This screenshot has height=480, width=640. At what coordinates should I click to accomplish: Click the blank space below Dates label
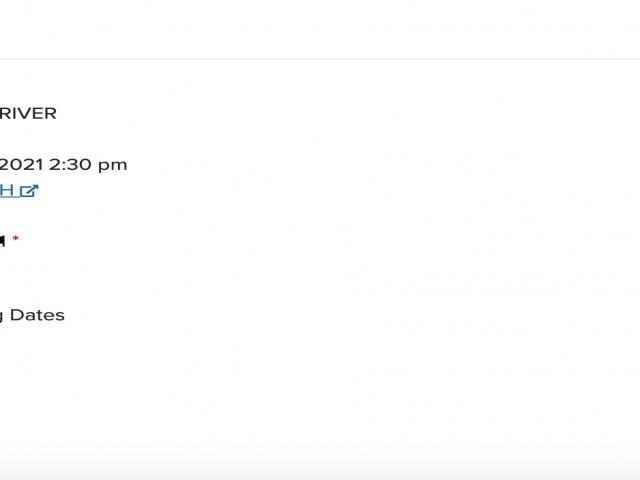click(x=40, y=380)
